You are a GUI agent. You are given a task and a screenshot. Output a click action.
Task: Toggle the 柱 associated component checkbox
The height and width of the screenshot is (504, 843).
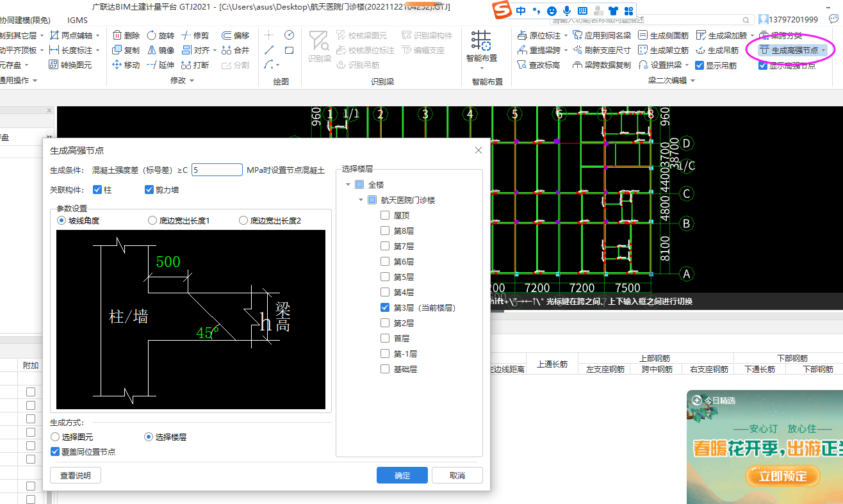97,190
